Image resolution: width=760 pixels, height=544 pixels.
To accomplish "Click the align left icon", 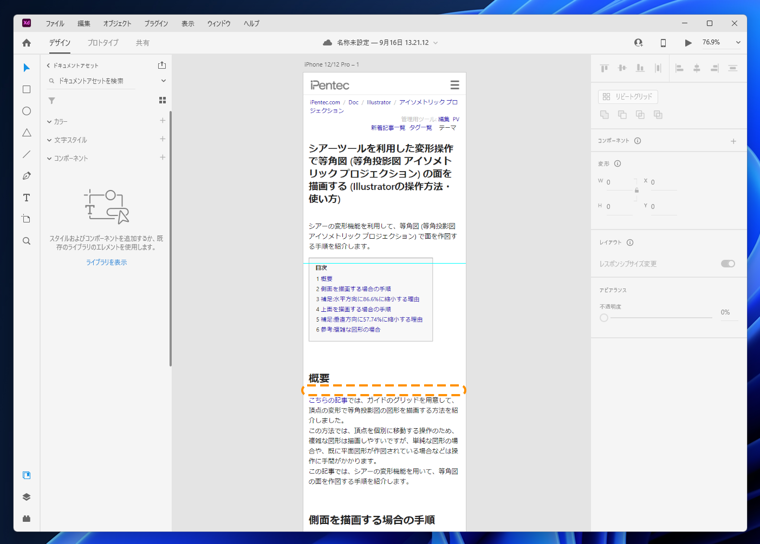I will tap(679, 68).
